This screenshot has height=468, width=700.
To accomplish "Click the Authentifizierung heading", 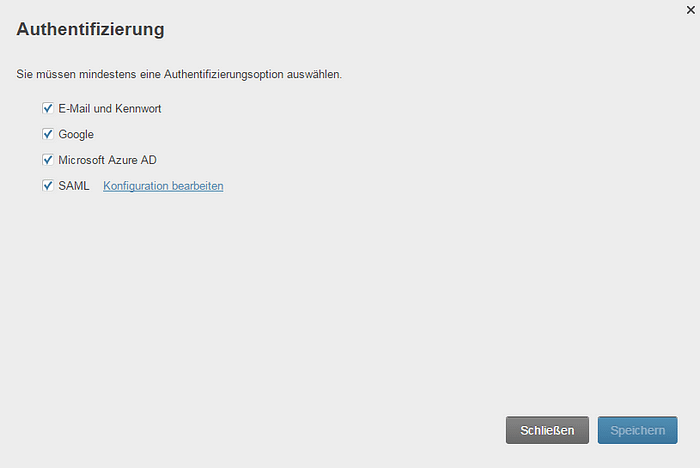I will click(x=90, y=29).
